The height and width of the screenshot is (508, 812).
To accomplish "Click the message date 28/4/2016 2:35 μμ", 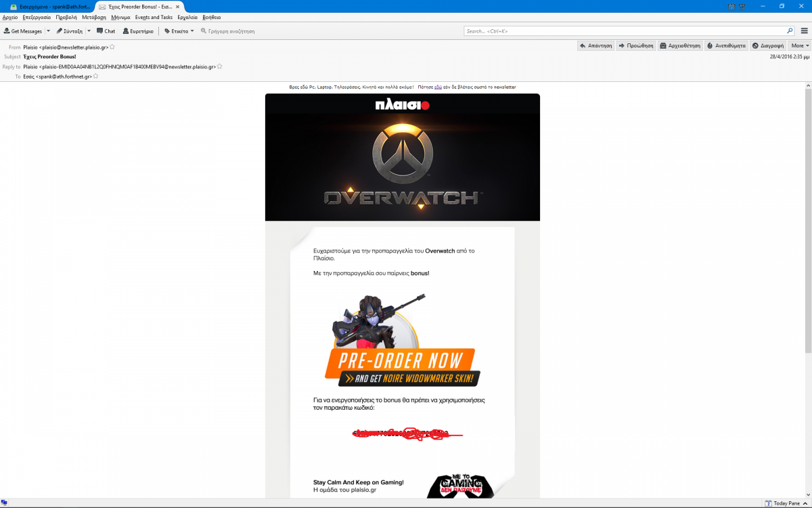I will 790,57.
